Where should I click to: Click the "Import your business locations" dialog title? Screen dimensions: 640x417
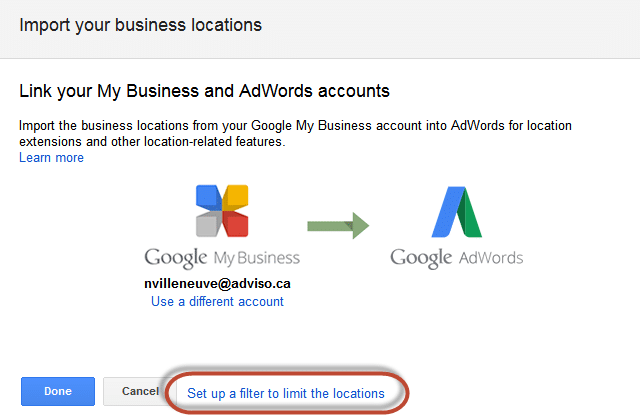(141, 25)
